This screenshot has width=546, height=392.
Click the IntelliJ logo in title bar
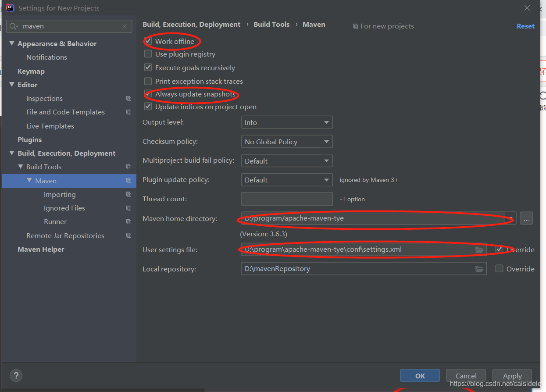click(x=10, y=8)
